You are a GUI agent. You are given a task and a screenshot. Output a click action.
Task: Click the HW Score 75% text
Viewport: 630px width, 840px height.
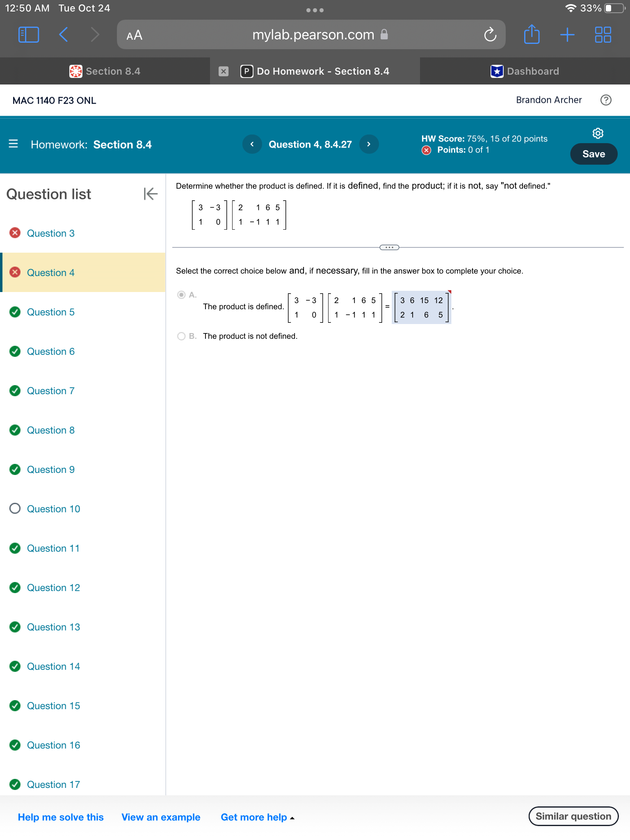(x=484, y=139)
